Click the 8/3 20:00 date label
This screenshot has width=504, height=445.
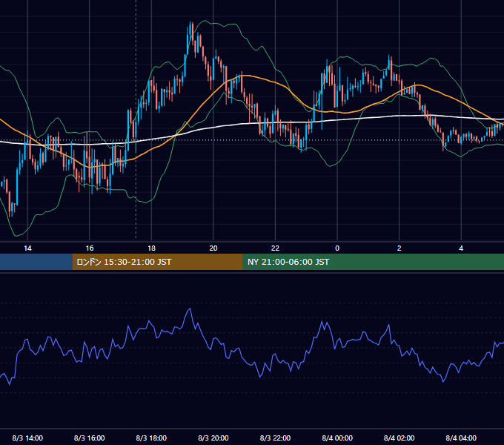click(213, 438)
